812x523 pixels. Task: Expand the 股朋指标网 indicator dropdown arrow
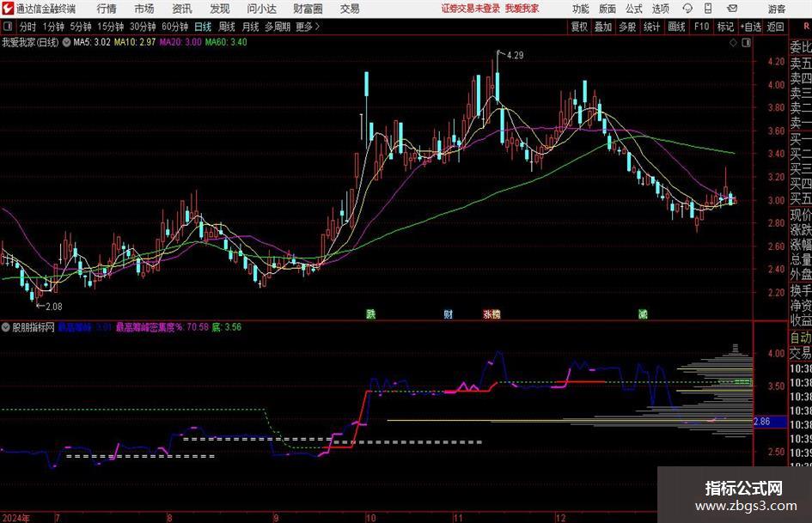[x=6, y=327]
